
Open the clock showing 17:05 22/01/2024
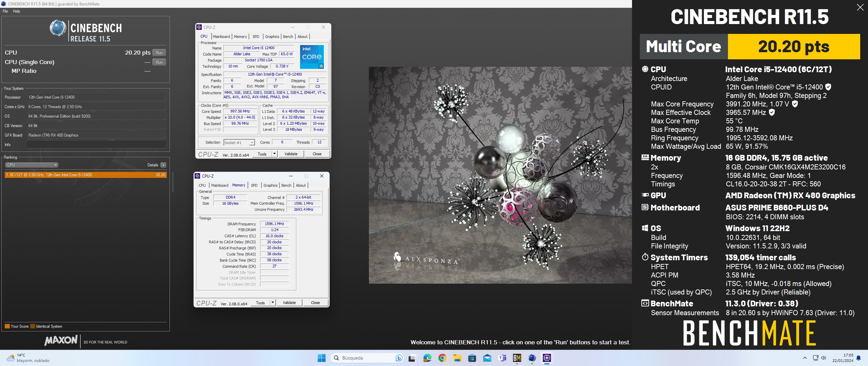844,358
